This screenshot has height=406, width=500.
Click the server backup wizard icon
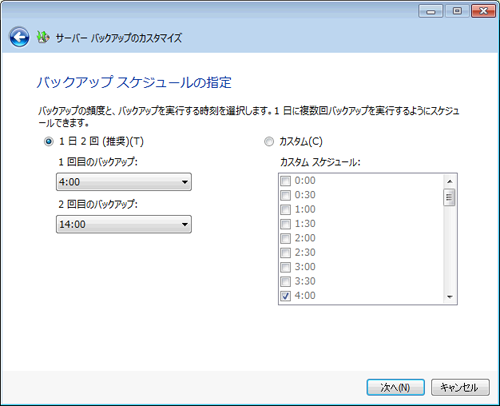[x=43, y=37]
